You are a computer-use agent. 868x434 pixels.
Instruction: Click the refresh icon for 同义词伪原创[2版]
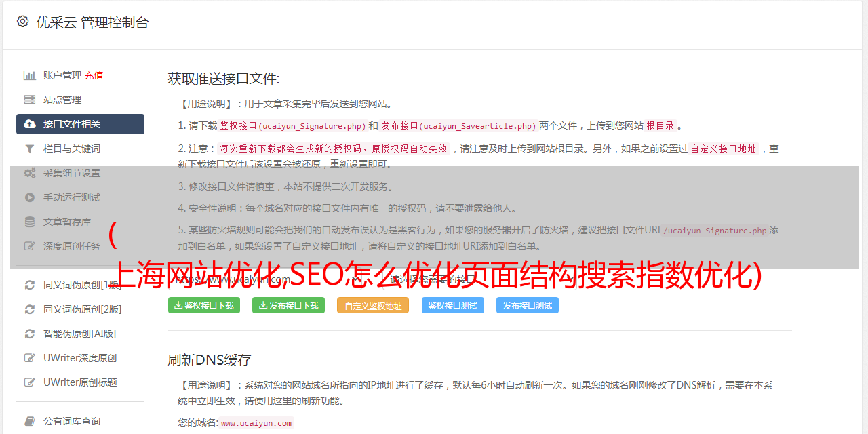coord(30,309)
